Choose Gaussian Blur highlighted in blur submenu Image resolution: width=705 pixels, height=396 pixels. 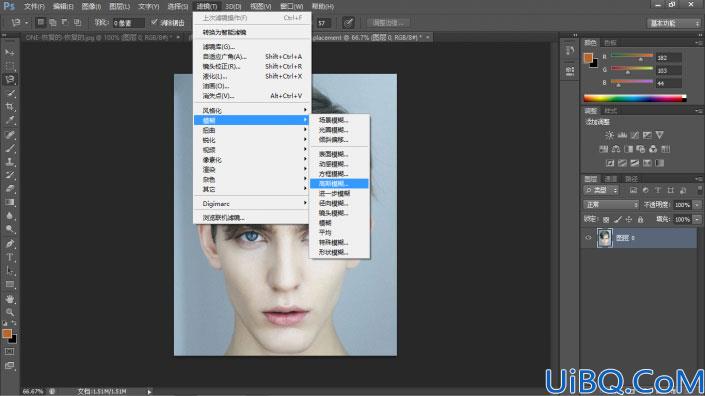339,183
